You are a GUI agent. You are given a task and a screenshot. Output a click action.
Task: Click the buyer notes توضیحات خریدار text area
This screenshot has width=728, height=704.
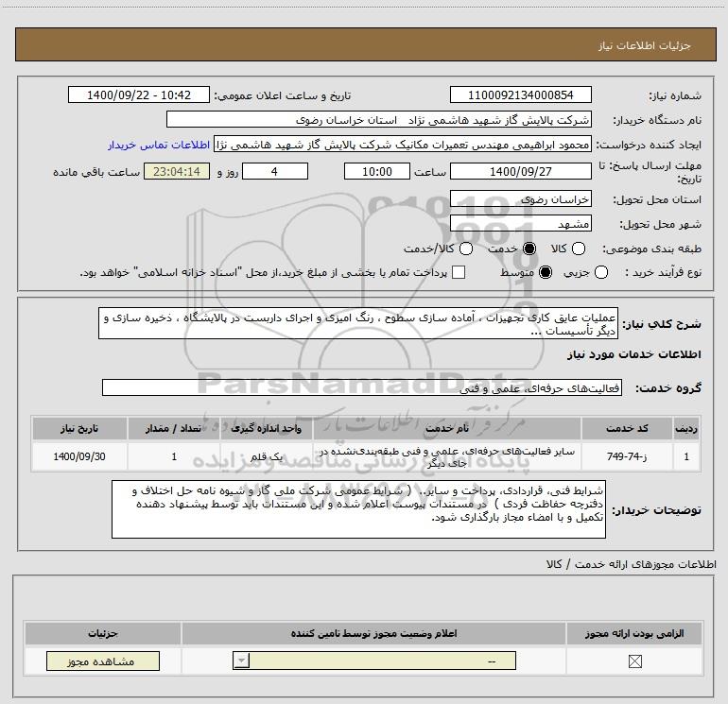pos(358,509)
